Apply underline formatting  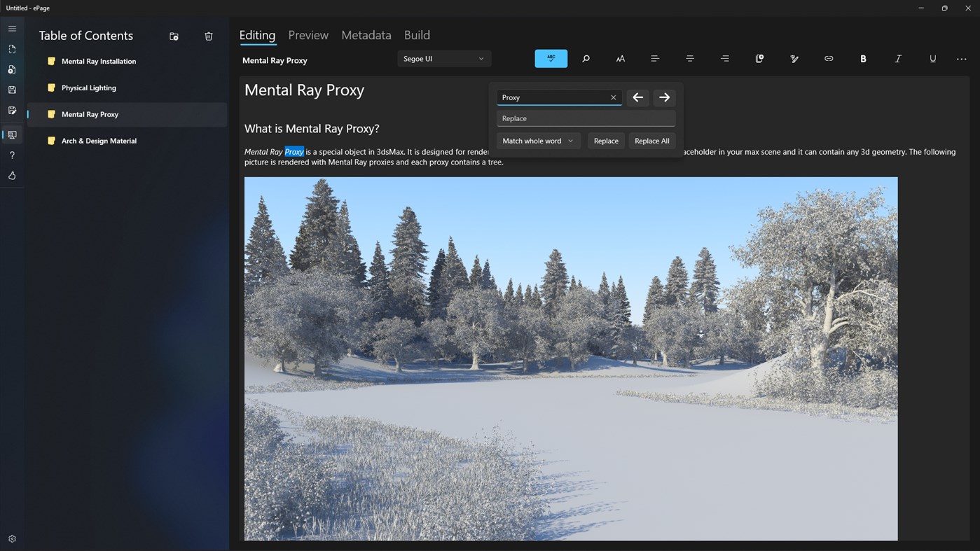pyautogui.click(x=932, y=59)
